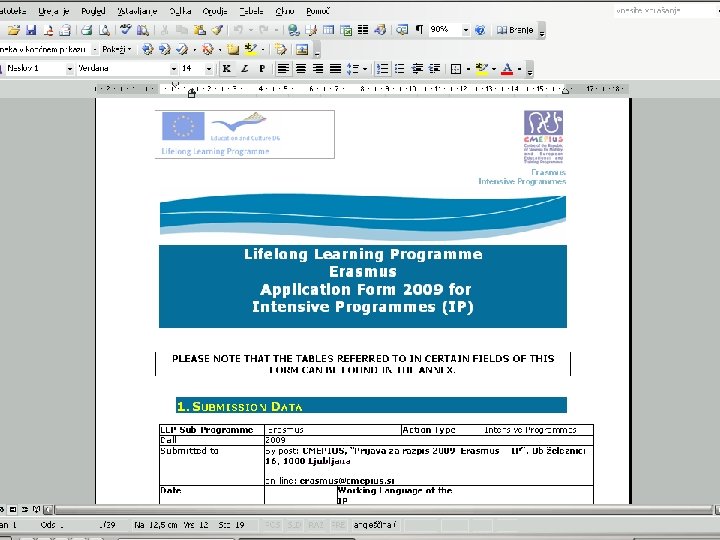Click in the help question search box
The height and width of the screenshot is (540, 720).
(x=664, y=11)
